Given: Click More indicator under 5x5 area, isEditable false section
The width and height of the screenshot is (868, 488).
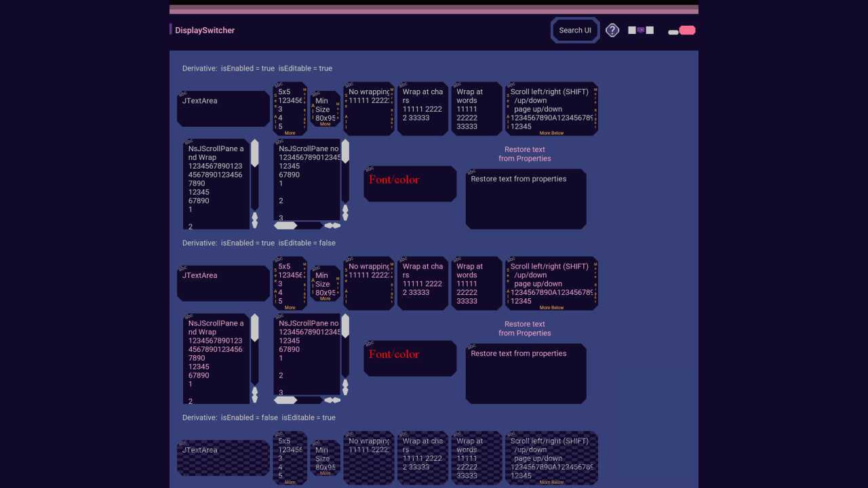Looking at the screenshot, I should (x=290, y=308).
